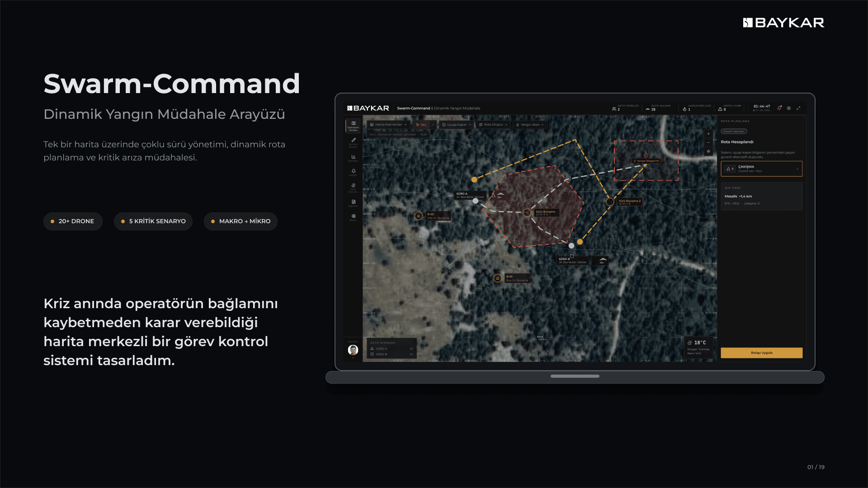Click the Aktif Sürüler counter in header
This screenshot has width=868, height=488.
(x=625, y=108)
